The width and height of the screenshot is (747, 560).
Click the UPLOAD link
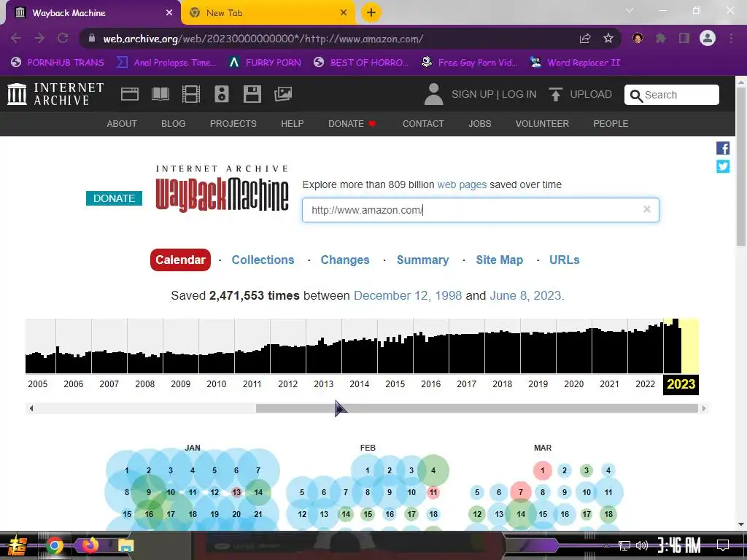(x=591, y=94)
